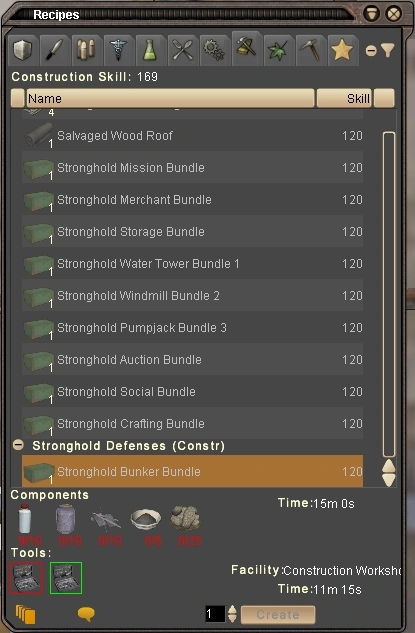Sort recipes by Skill column
This screenshot has height=633, width=415.
coord(344,99)
